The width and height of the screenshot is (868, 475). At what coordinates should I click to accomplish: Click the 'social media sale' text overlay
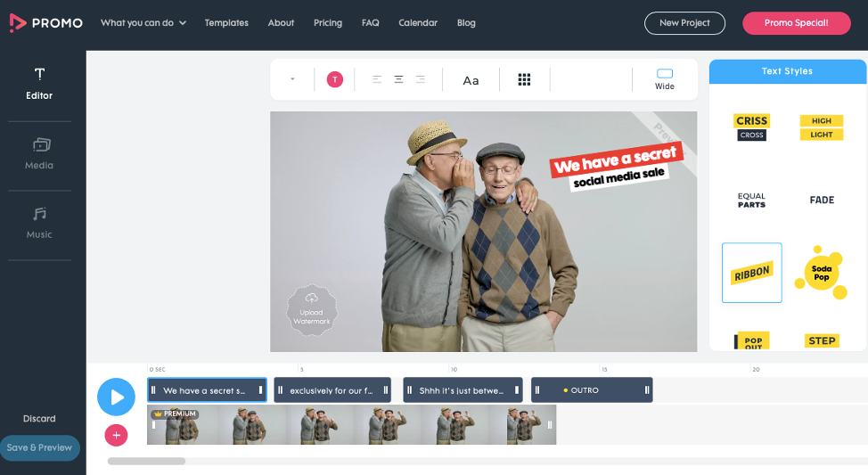(x=618, y=177)
